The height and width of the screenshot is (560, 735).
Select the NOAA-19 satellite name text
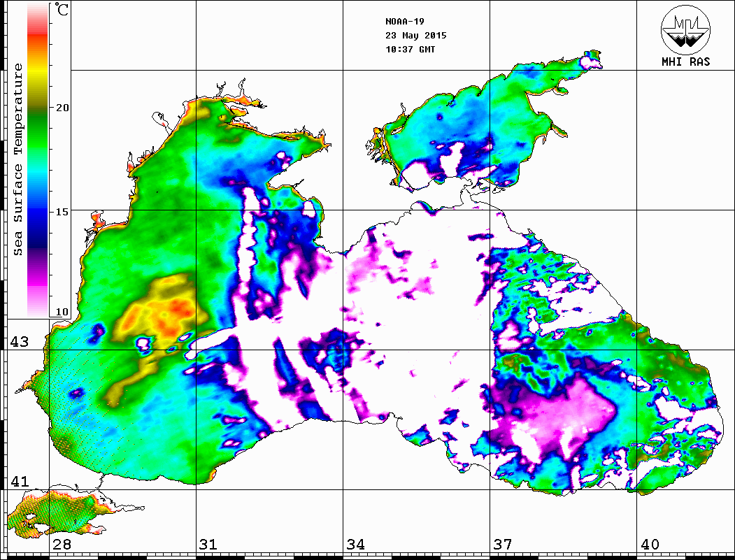click(404, 21)
